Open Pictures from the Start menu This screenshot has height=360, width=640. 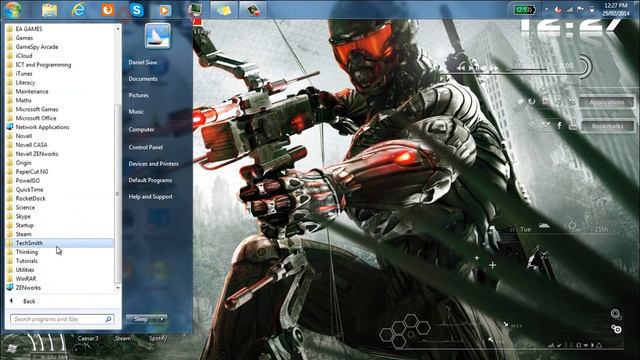(138, 95)
